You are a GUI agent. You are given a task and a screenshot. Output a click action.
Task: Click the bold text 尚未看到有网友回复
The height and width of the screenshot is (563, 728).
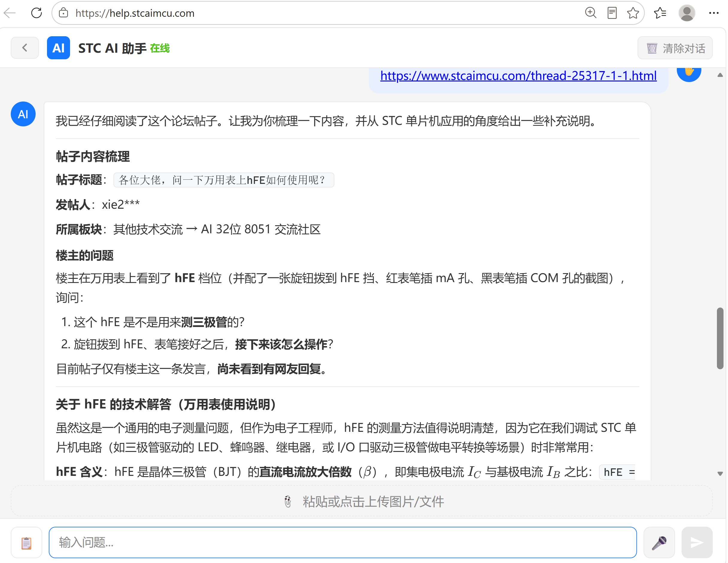click(x=269, y=369)
